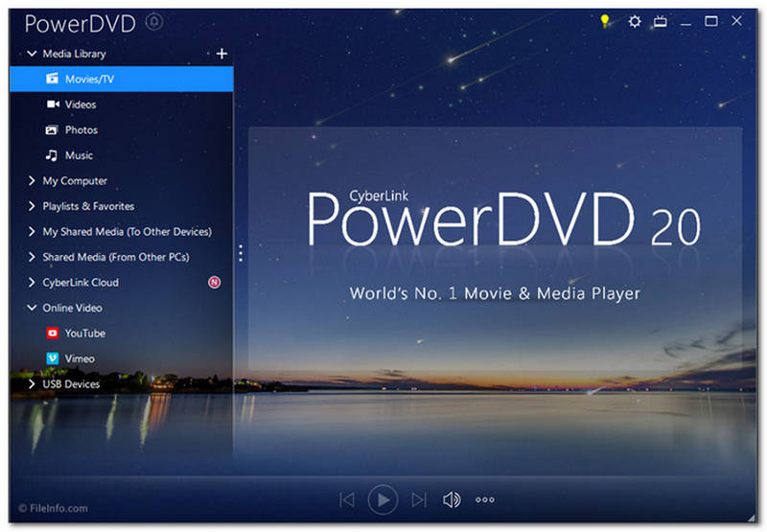Image resolution: width=767 pixels, height=532 pixels.
Task: Click the Photos picture icon
Action: coord(52,129)
